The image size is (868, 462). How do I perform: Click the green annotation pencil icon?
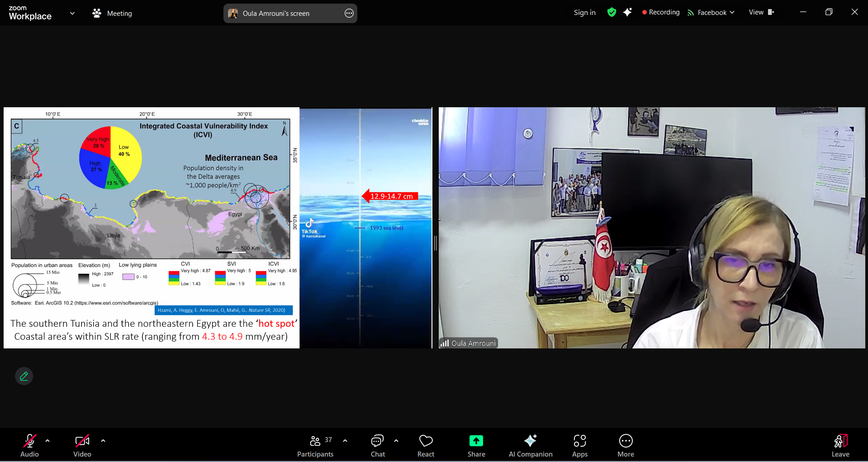click(x=24, y=376)
